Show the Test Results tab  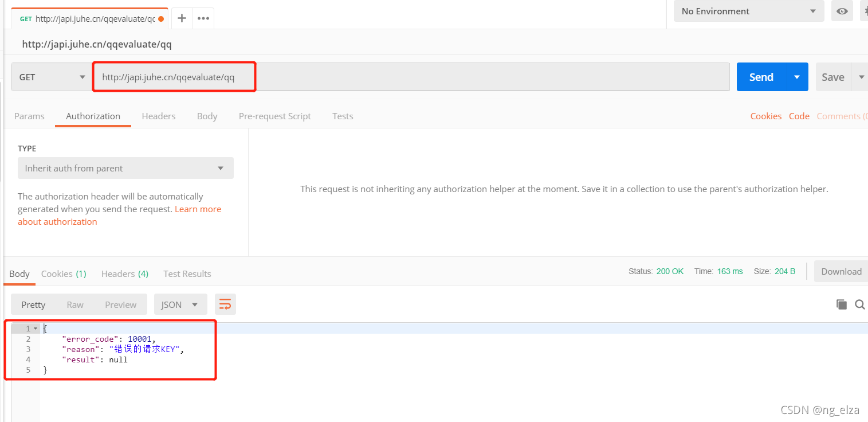(187, 273)
